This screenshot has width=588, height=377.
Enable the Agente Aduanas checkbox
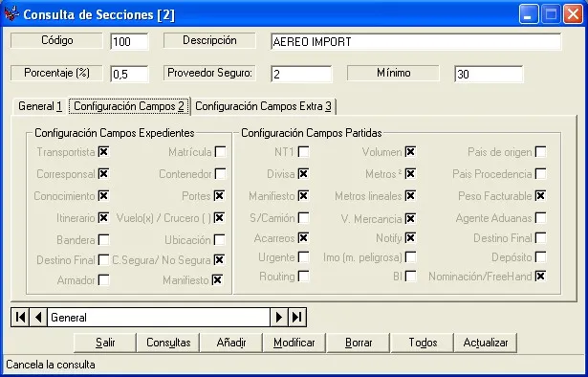540,217
